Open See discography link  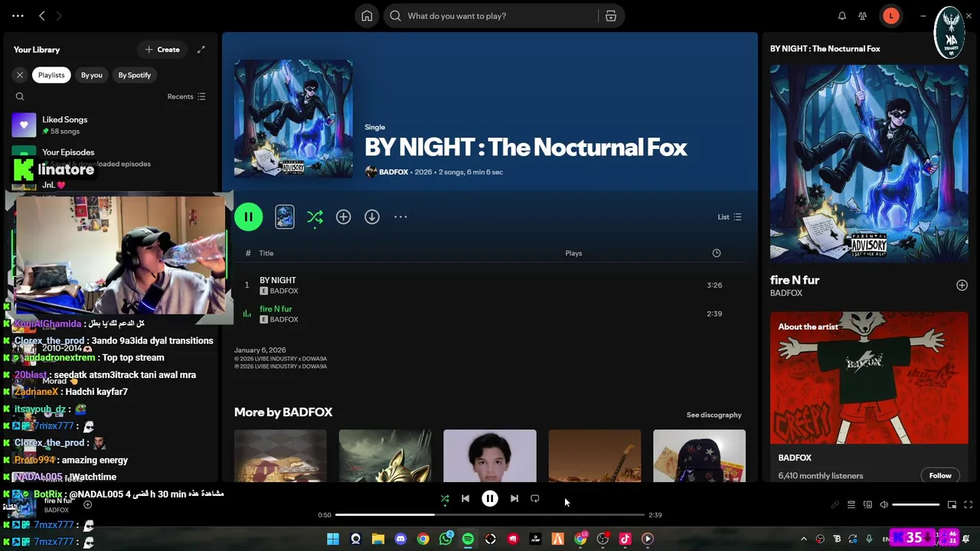pos(714,415)
